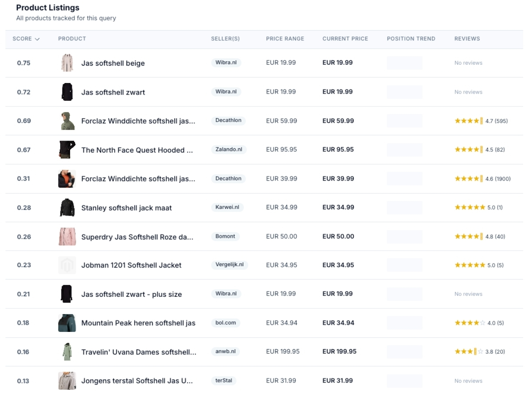Open the Jas softshell zwart product
Image resolution: width=532 pixels, height=402 pixels.
click(x=113, y=92)
